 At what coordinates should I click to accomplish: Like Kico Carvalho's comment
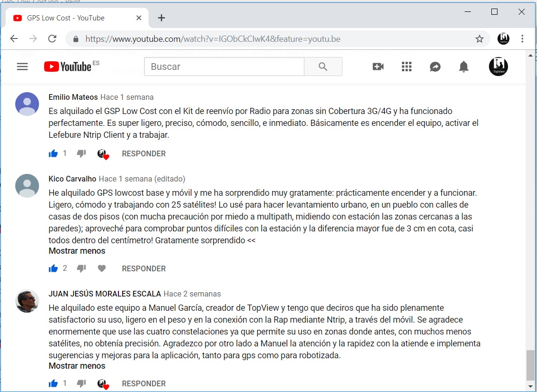(x=53, y=268)
